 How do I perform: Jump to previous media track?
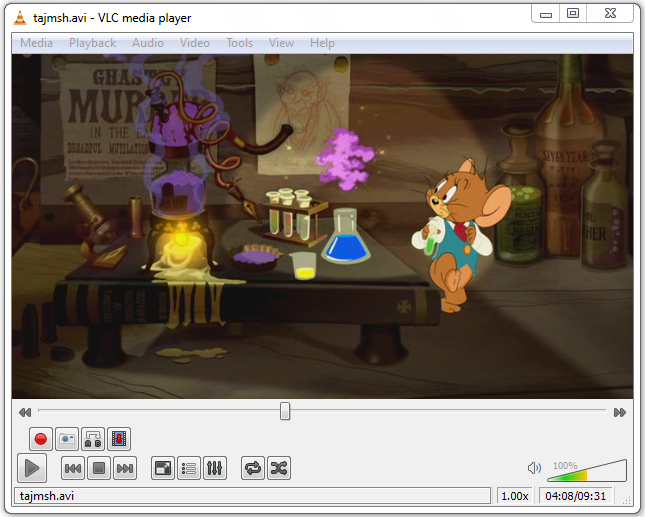coord(73,468)
